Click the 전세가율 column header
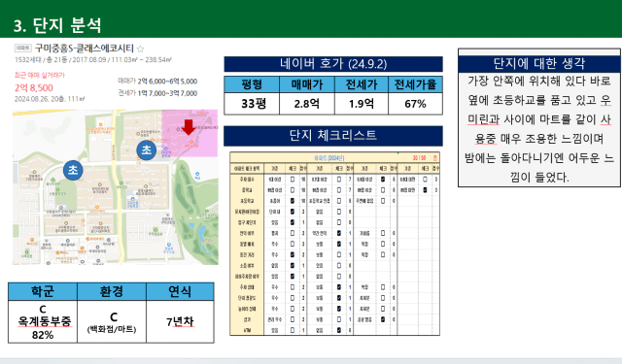The image size is (622, 364). [x=415, y=84]
